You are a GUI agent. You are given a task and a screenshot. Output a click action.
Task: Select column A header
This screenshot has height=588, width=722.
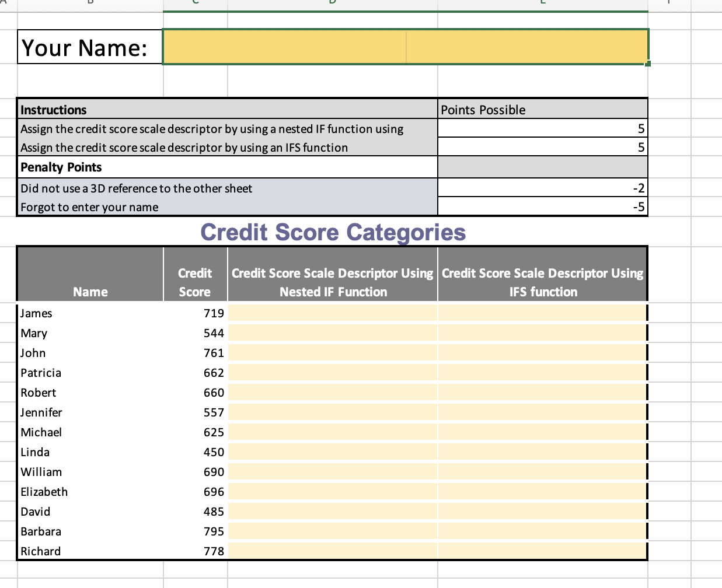[x=5, y=3]
